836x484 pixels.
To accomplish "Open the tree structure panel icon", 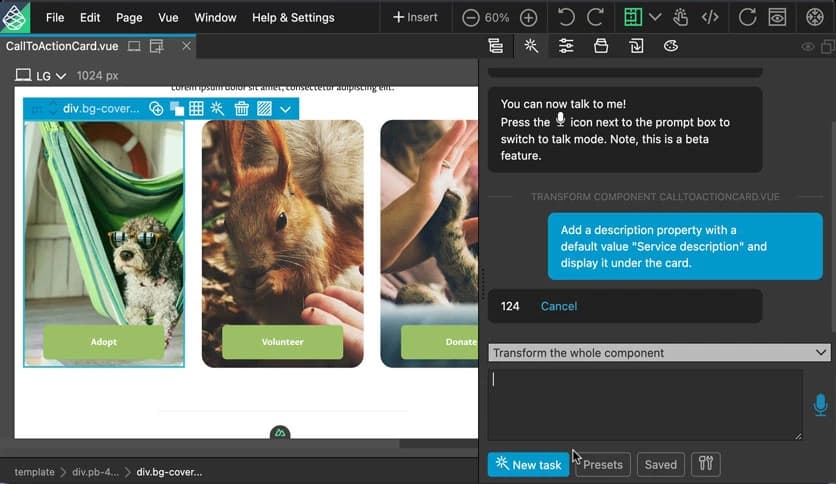I will [495, 46].
